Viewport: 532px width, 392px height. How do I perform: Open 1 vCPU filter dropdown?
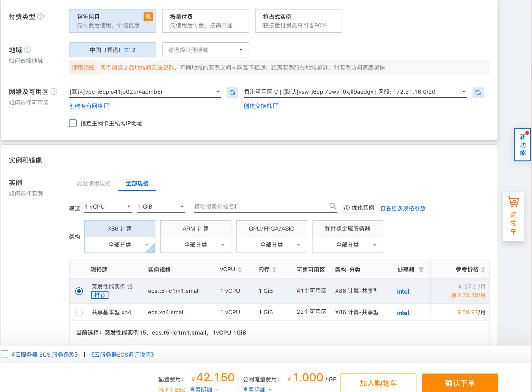(x=108, y=207)
